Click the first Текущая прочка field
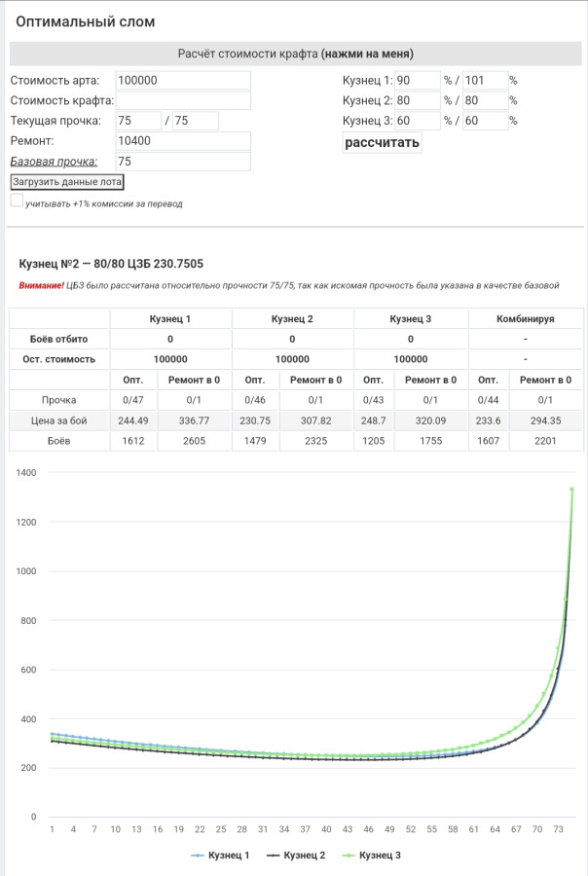This screenshot has height=876, width=588. coord(138,121)
